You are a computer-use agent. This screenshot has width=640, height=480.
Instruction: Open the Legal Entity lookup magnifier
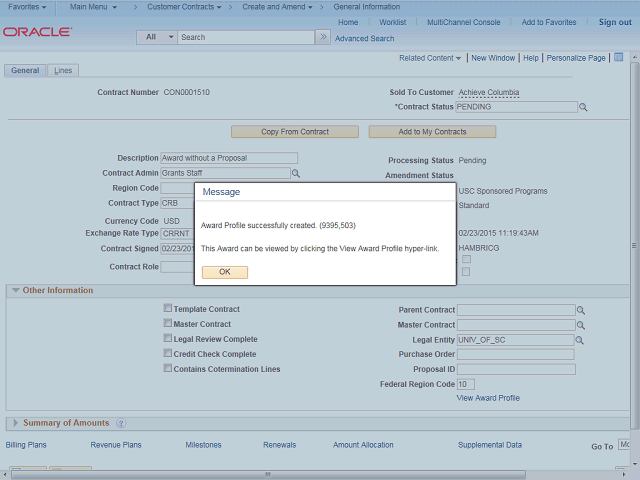pyautogui.click(x=580, y=340)
